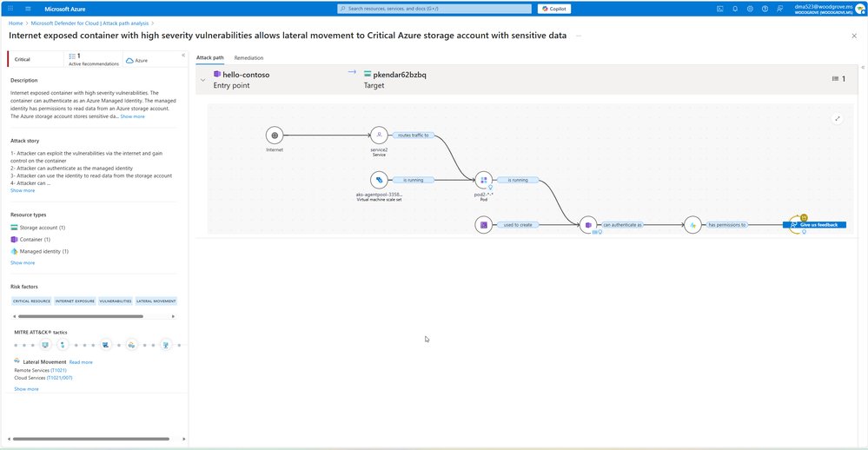Image resolution: width=868 pixels, height=450 pixels.
Task: Open portal settings gear icon
Action: [750, 9]
